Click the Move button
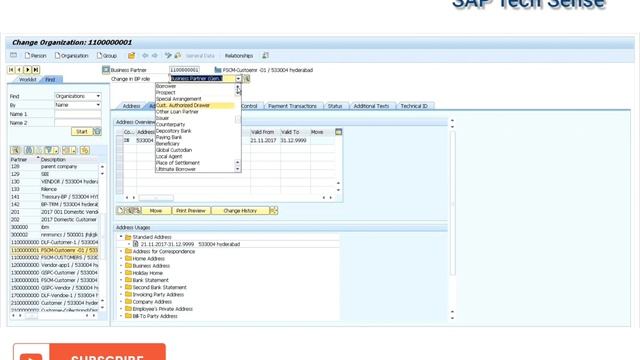The width and height of the screenshot is (640, 360). tap(156, 211)
